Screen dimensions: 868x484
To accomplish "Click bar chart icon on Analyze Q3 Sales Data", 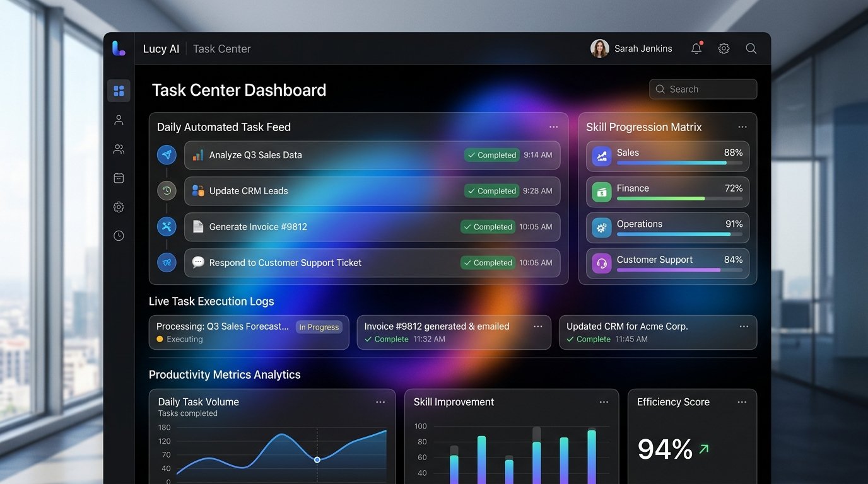I will click(x=198, y=155).
